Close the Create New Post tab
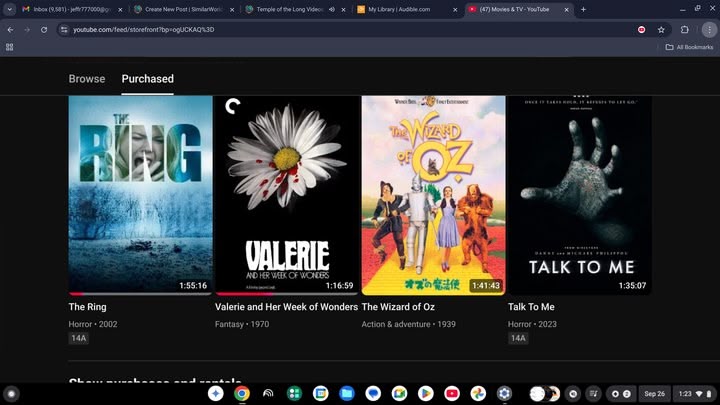720x405 pixels. point(232,10)
